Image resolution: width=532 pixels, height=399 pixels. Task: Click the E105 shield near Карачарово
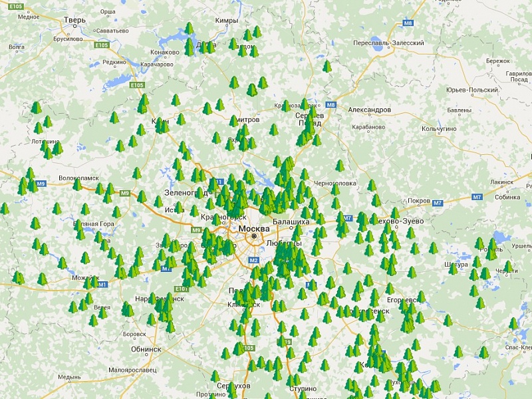click(x=138, y=85)
